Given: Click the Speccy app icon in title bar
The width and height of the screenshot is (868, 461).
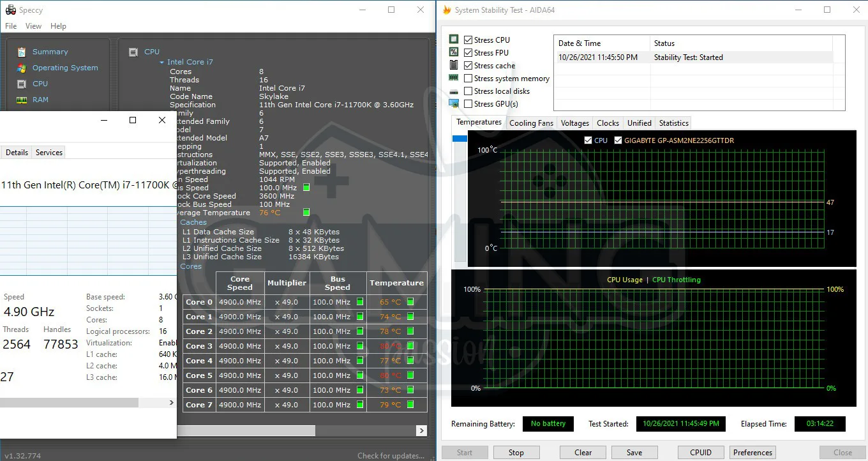Looking at the screenshot, I should [10, 10].
